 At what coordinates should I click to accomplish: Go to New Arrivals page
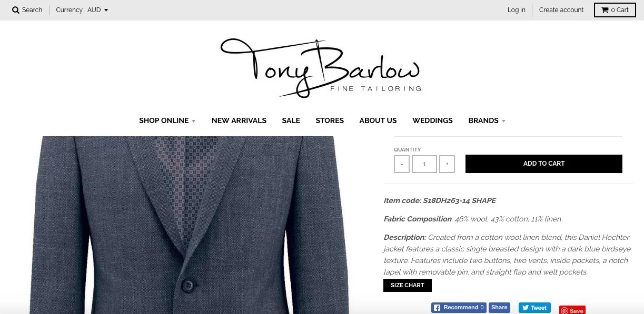pos(239,120)
